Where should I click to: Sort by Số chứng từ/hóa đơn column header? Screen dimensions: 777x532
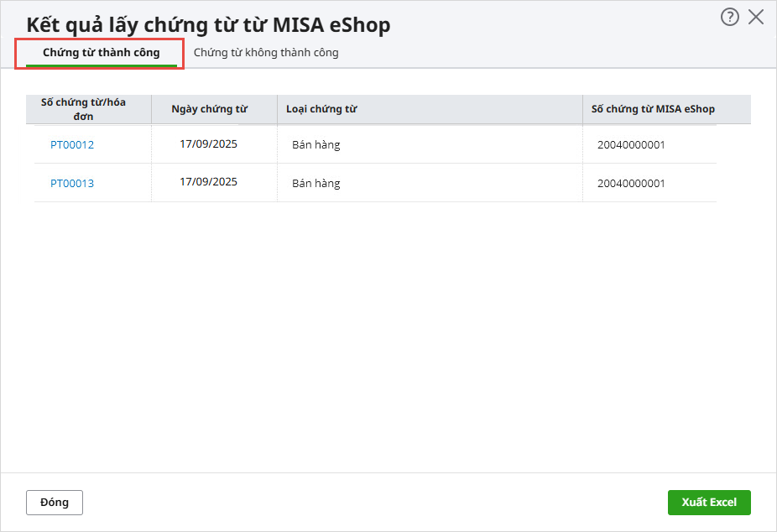pyautogui.click(x=84, y=109)
